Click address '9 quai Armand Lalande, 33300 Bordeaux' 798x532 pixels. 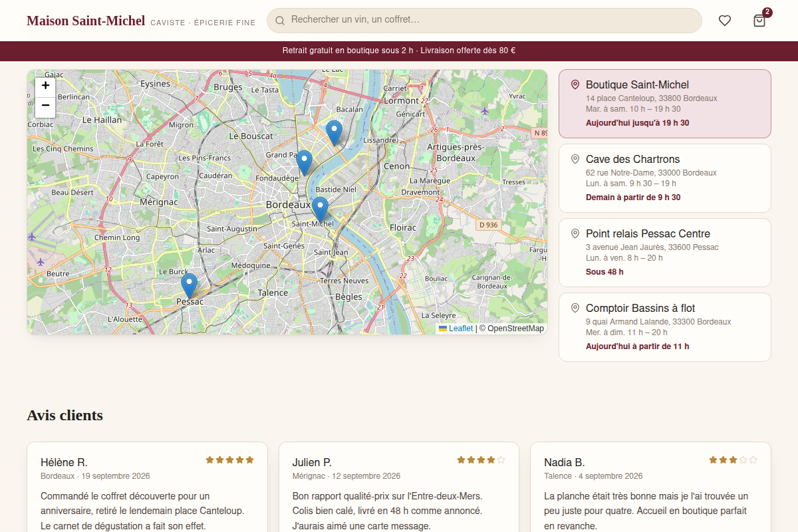(658, 322)
